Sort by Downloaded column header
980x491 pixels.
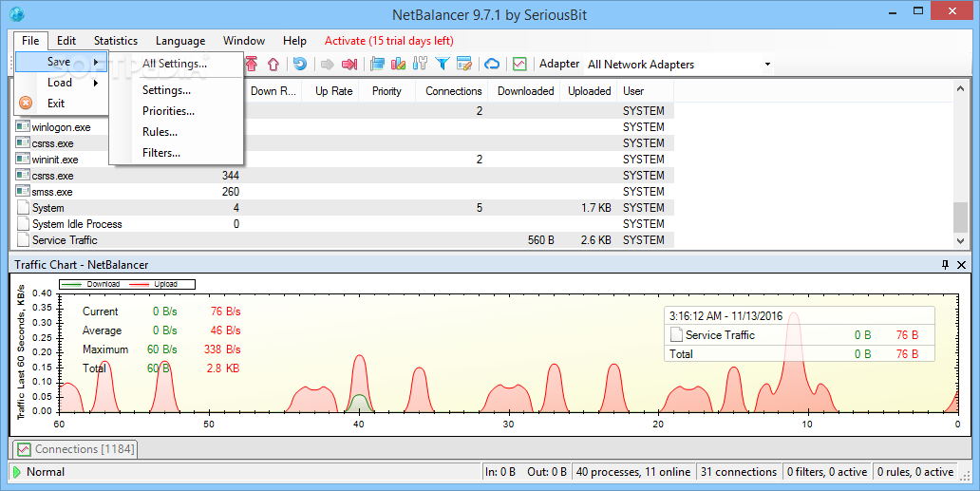point(526,90)
